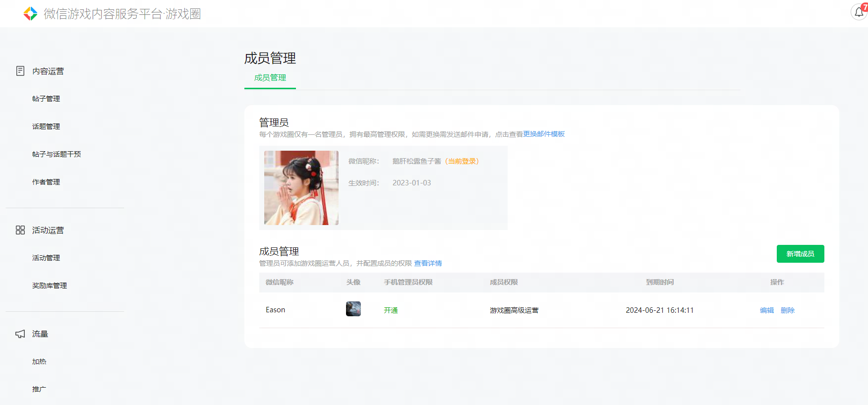The width and height of the screenshot is (868, 405).
Task: Select the 流量 section header
Action: 40,334
